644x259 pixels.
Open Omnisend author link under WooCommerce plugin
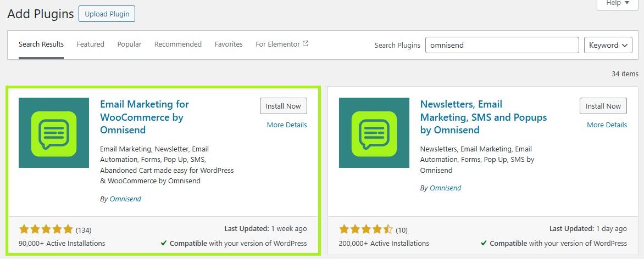click(125, 199)
